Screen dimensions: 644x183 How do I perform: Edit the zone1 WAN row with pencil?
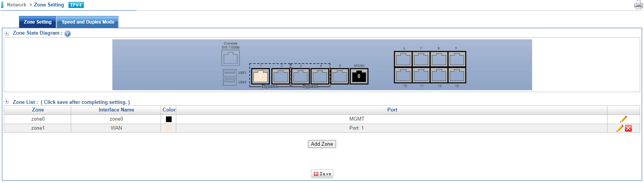pos(620,128)
